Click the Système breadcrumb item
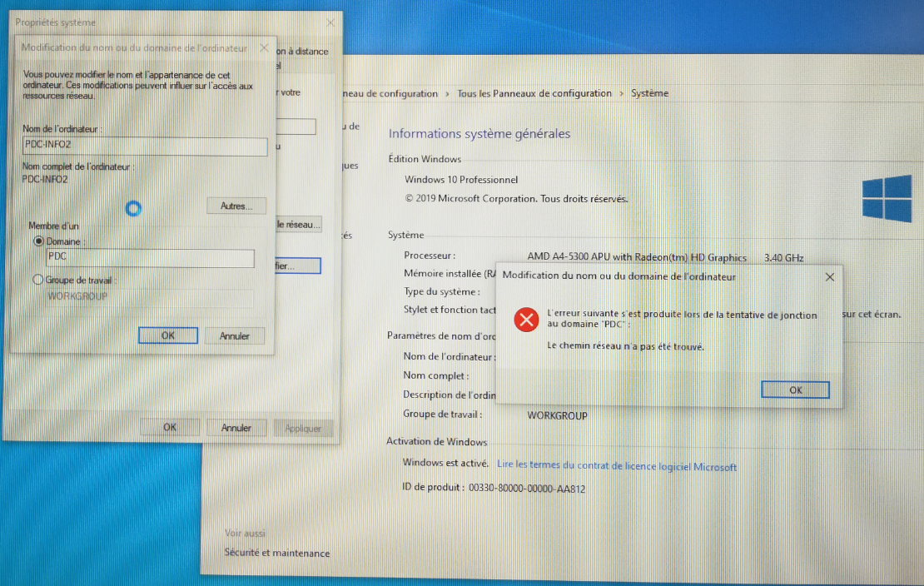This screenshot has width=924, height=586. point(649,93)
